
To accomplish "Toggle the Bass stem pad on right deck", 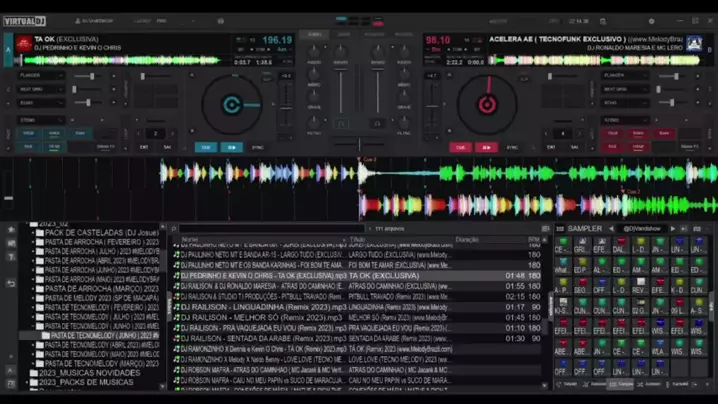I will [x=664, y=133].
